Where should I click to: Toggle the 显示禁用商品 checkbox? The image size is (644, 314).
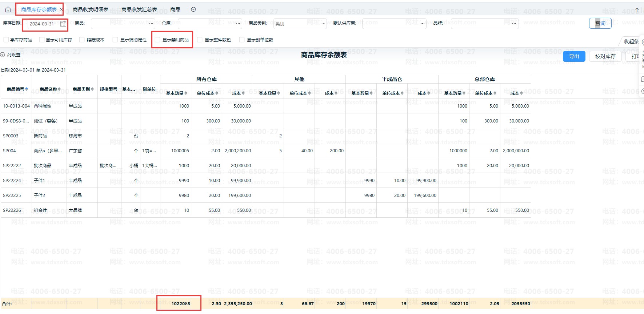point(157,40)
